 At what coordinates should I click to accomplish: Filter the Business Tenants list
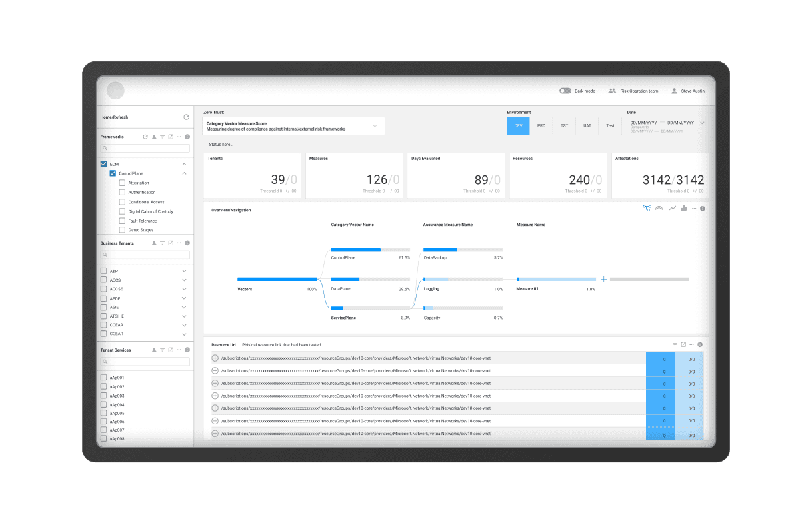[x=162, y=243]
